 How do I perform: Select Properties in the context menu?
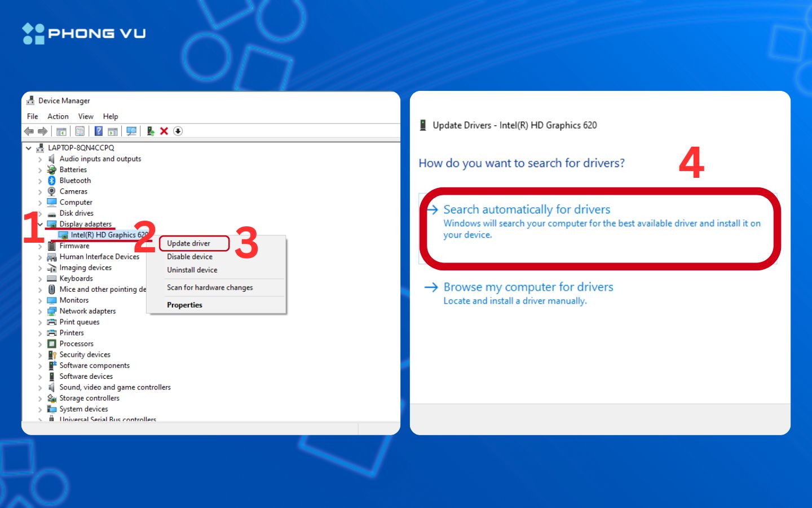[x=184, y=305]
